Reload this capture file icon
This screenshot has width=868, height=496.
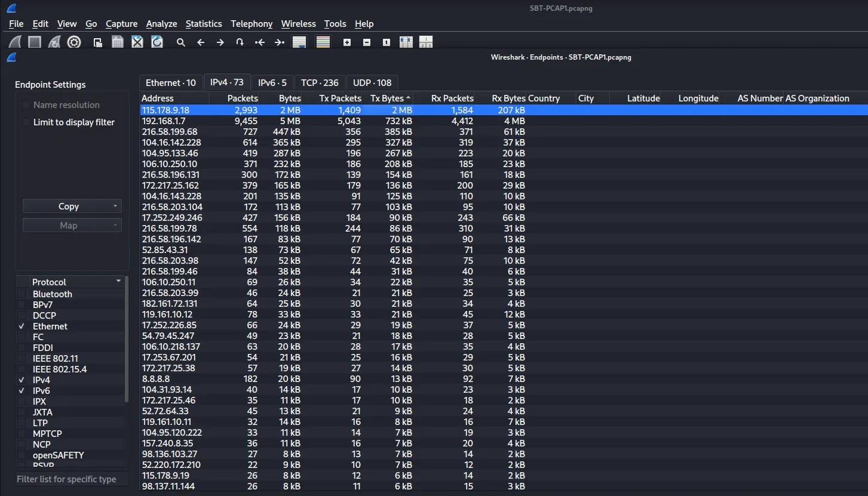click(x=157, y=42)
